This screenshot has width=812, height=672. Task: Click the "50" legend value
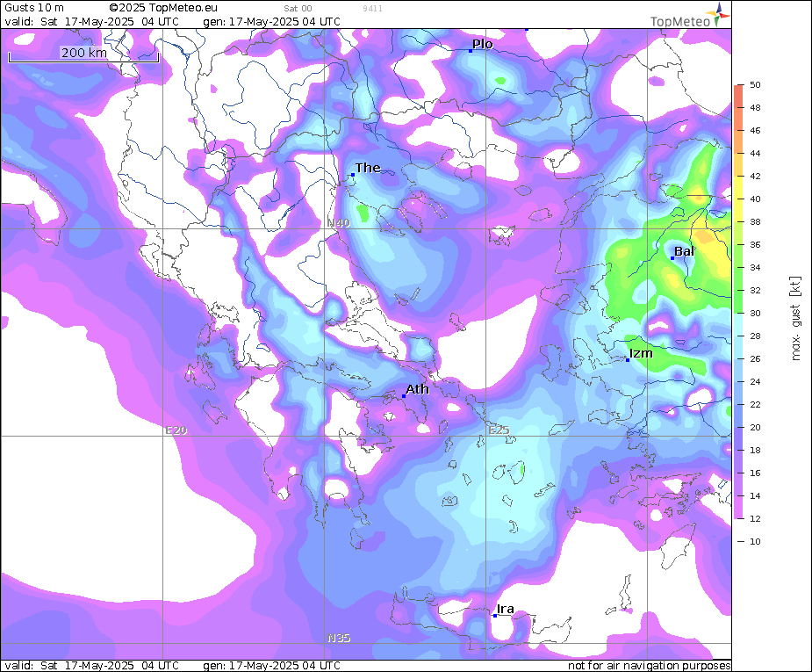point(756,85)
